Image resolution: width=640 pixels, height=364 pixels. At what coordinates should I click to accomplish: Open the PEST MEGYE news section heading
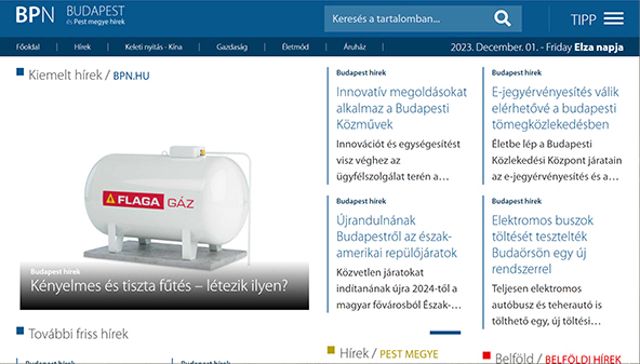(408, 354)
